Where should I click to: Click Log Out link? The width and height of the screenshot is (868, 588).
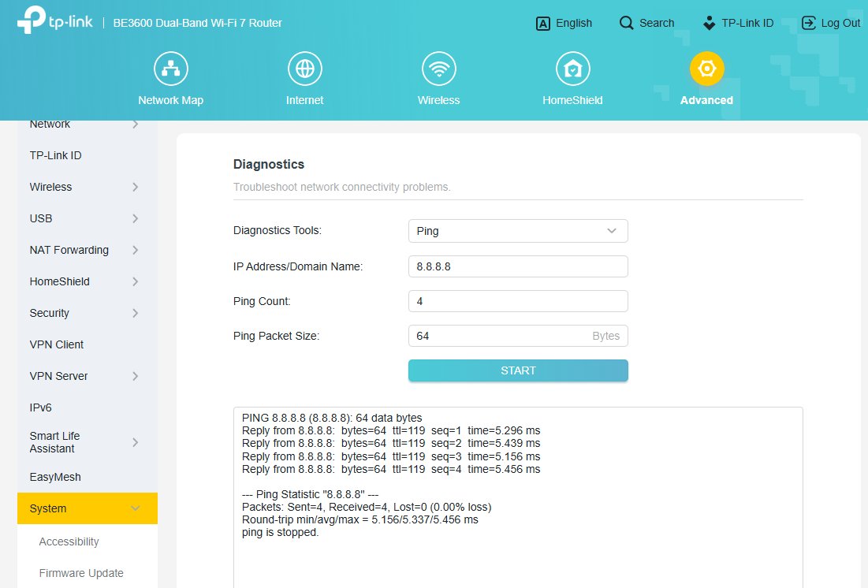pos(831,23)
